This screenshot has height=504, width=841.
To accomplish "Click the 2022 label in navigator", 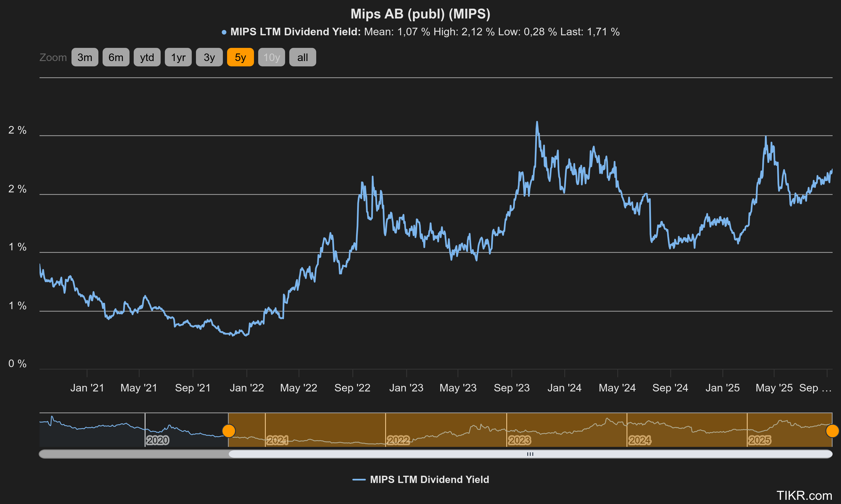I will [398, 440].
